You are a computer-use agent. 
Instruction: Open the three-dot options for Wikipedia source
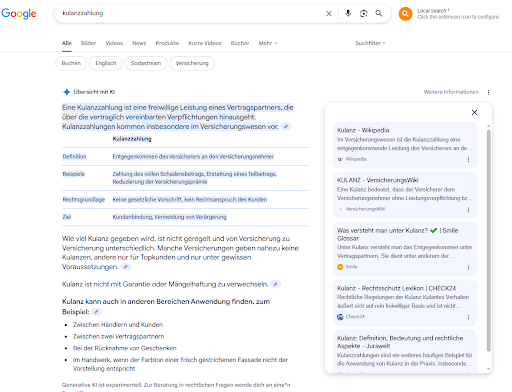point(468,160)
